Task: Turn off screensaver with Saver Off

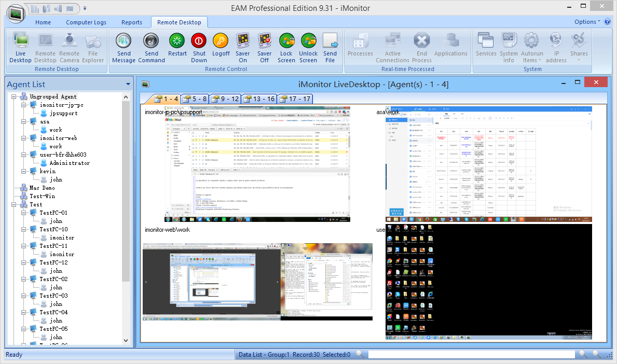Action: (264, 48)
